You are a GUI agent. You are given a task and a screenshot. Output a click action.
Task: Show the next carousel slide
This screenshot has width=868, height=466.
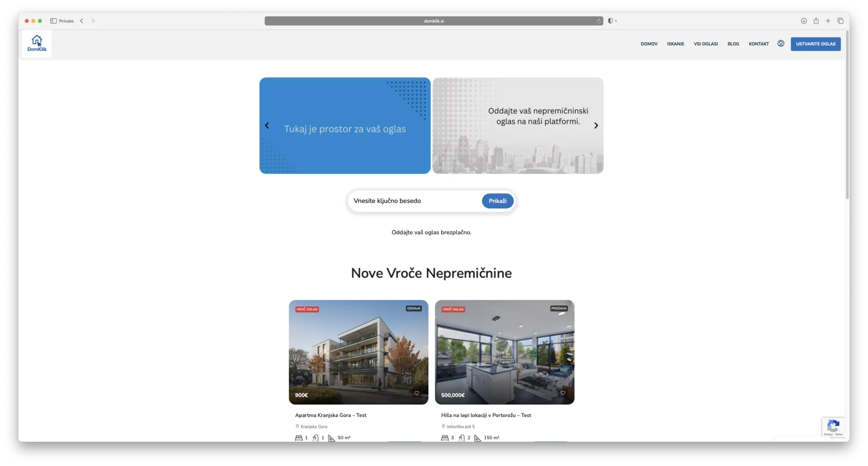[596, 125]
